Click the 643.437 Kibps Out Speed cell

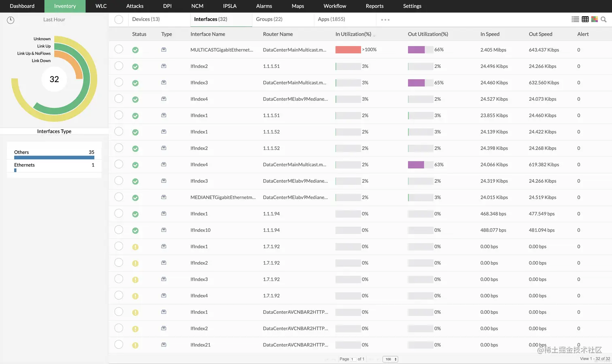coord(544,50)
